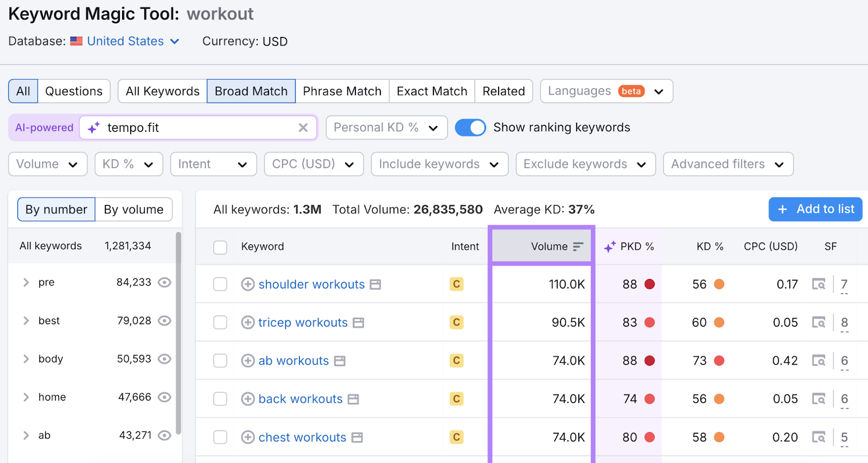The height and width of the screenshot is (463, 868).
Task: Hide the 'pre' keyword group with eye icon
Action: (x=164, y=282)
